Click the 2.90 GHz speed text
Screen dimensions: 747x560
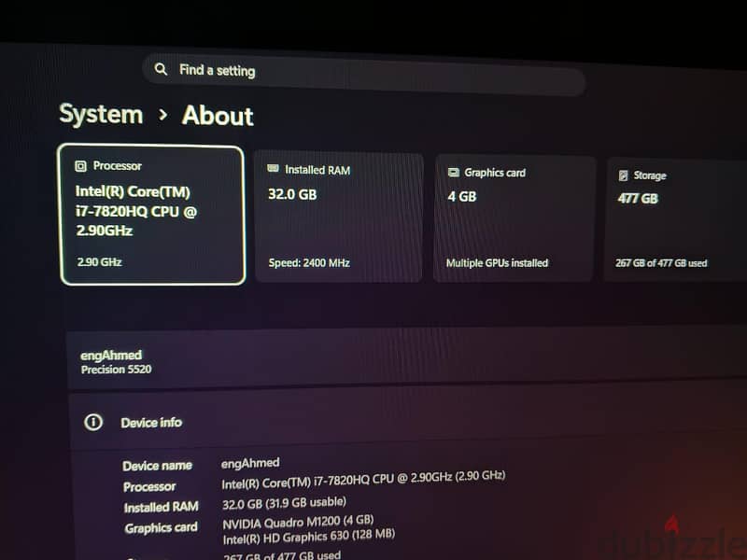click(x=100, y=262)
